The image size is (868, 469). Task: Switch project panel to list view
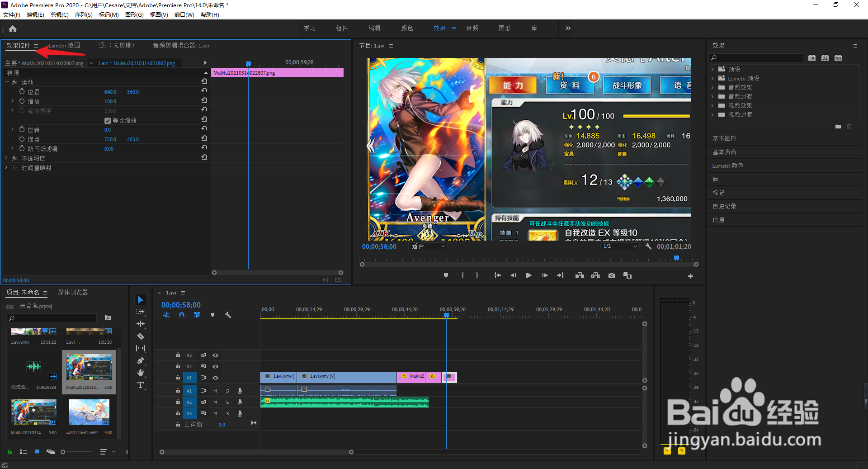pos(24,452)
